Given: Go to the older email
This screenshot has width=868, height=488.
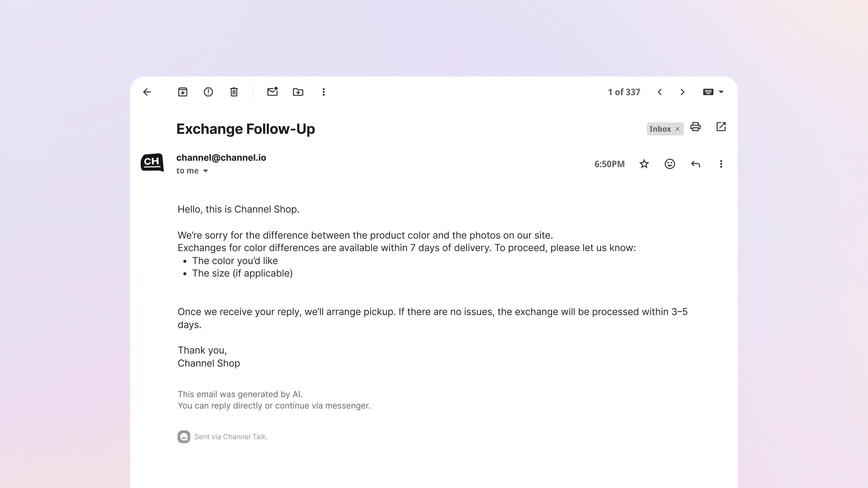Looking at the screenshot, I should click(682, 92).
